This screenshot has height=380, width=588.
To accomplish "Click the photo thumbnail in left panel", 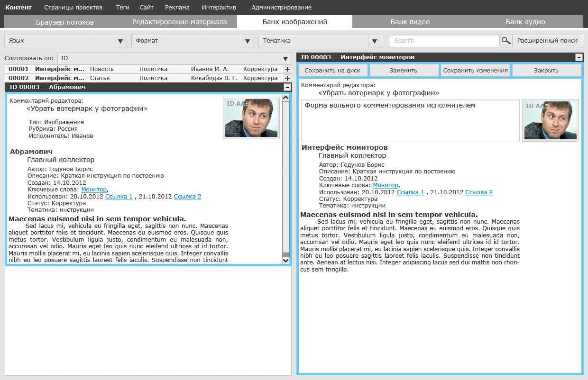I will pyautogui.click(x=251, y=118).
